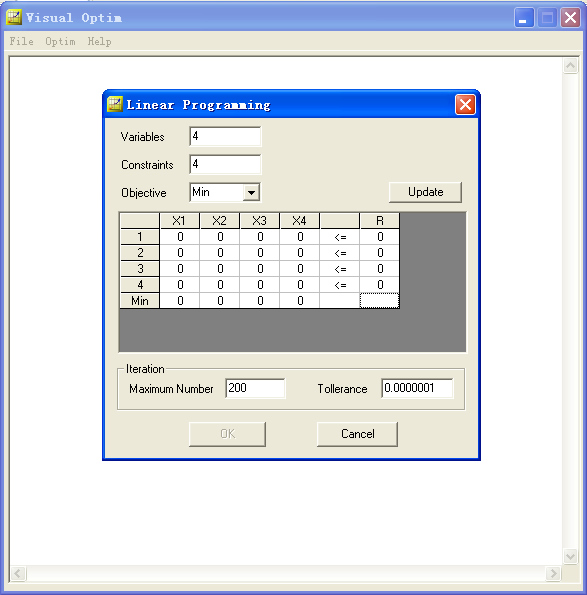Click the R column header
Screen dimensions: 587x595
click(380, 221)
